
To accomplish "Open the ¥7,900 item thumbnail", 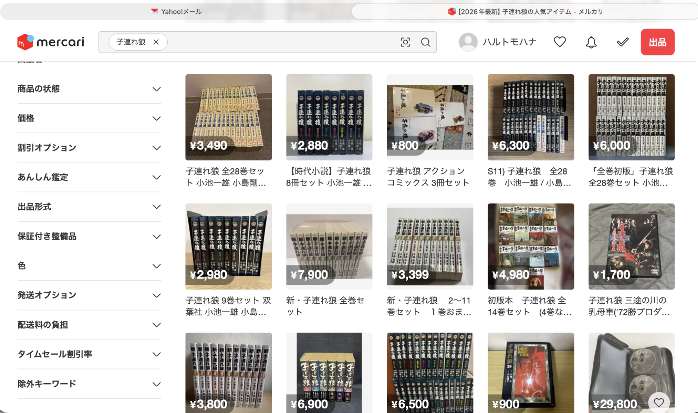I will coord(329,247).
